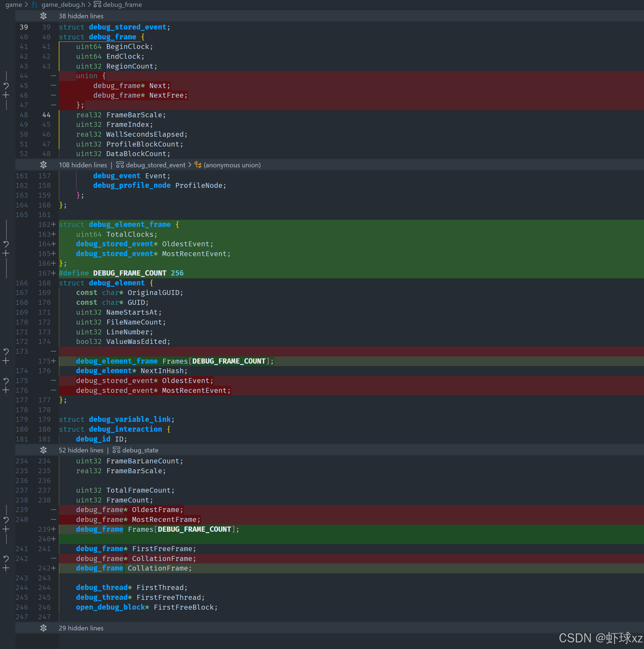The image size is (644, 649).
Task: Revert removed OldestEvent pointer in debug_element
Action: 6,381
